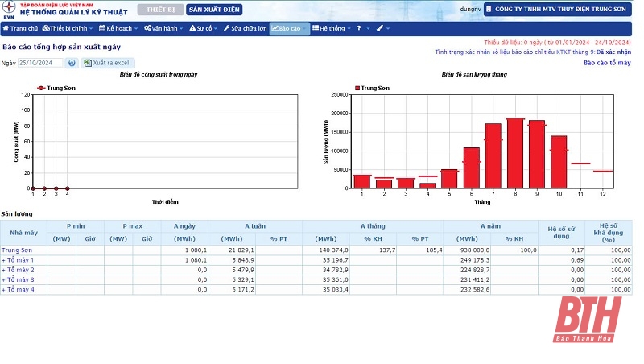
Task: Open the Sửa chữa lớn wrench menu
Action: (x=245, y=28)
